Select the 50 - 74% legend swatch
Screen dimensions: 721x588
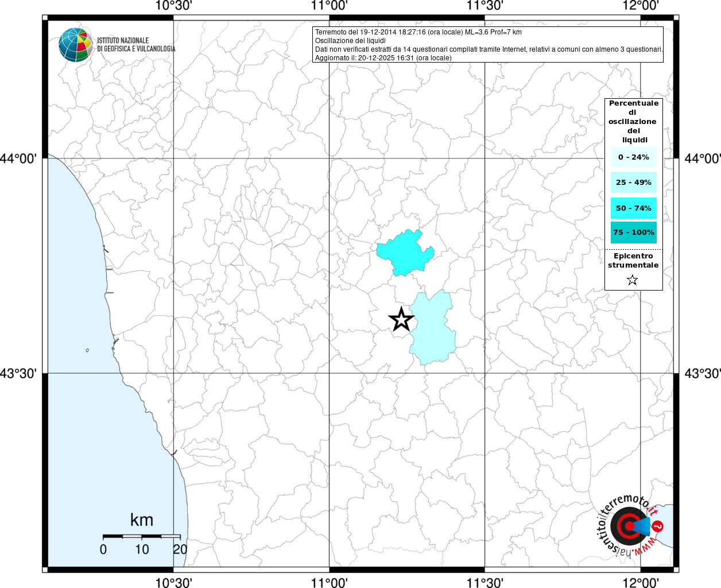coord(634,208)
